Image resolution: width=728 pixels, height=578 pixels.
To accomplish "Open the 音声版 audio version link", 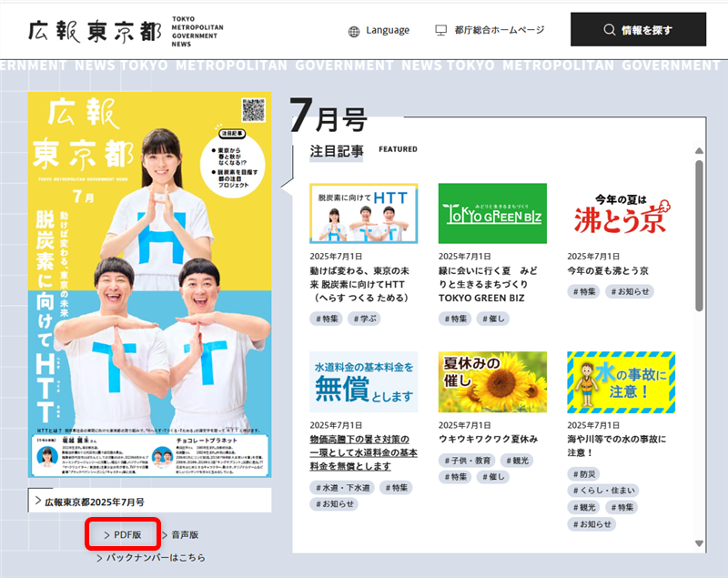I will pyautogui.click(x=184, y=534).
